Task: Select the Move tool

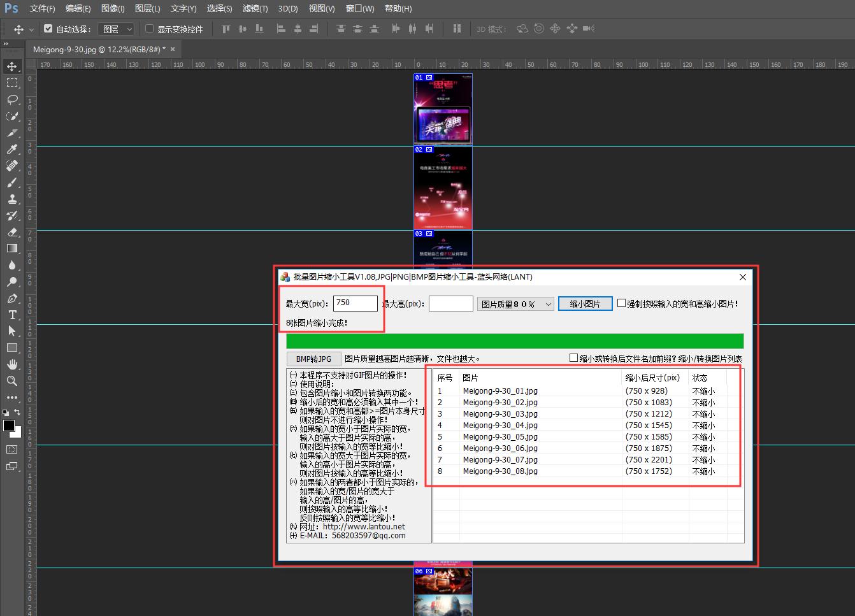Action: click(x=13, y=66)
